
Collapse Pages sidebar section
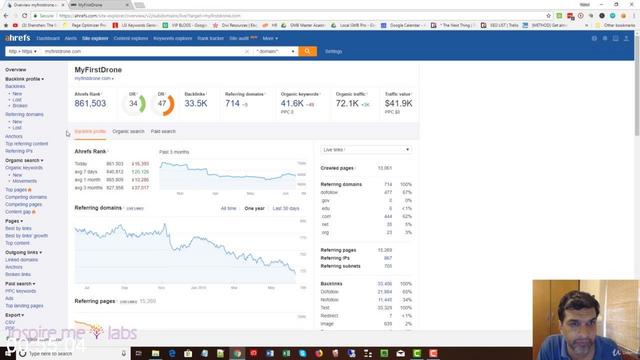(14, 221)
